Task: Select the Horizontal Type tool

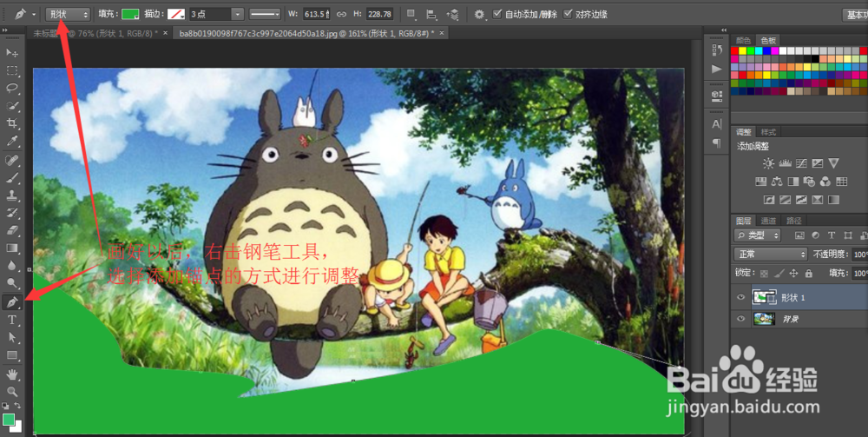Action: tap(11, 320)
